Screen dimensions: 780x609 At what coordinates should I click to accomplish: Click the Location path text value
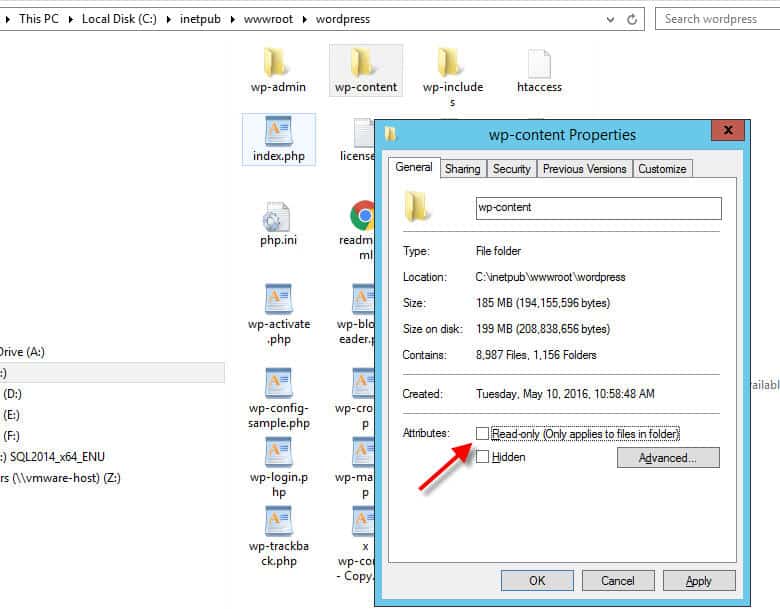[550, 277]
